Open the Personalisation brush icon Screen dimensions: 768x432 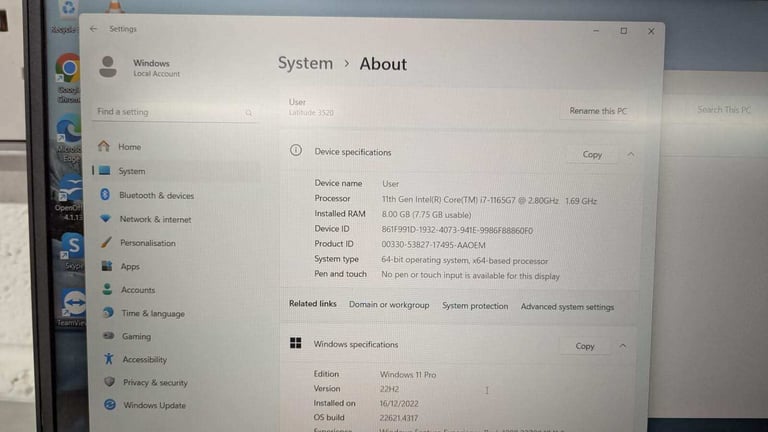[106, 242]
